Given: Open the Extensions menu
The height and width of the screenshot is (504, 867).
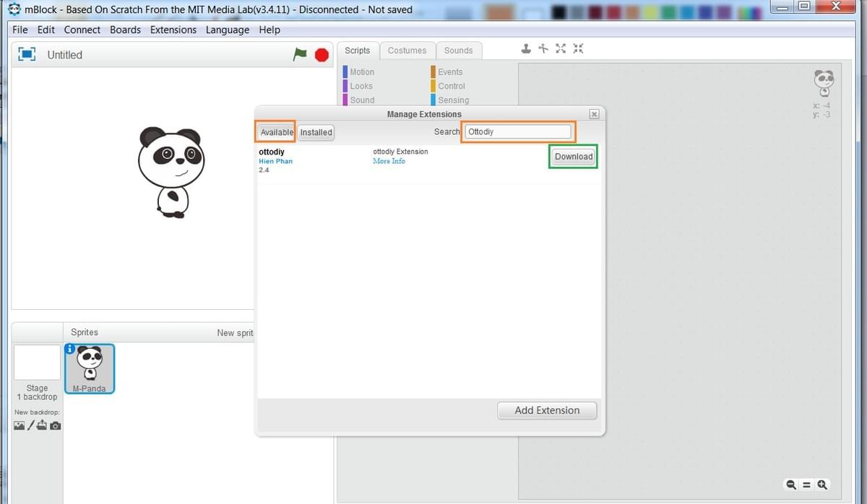Looking at the screenshot, I should pos(173,30).
